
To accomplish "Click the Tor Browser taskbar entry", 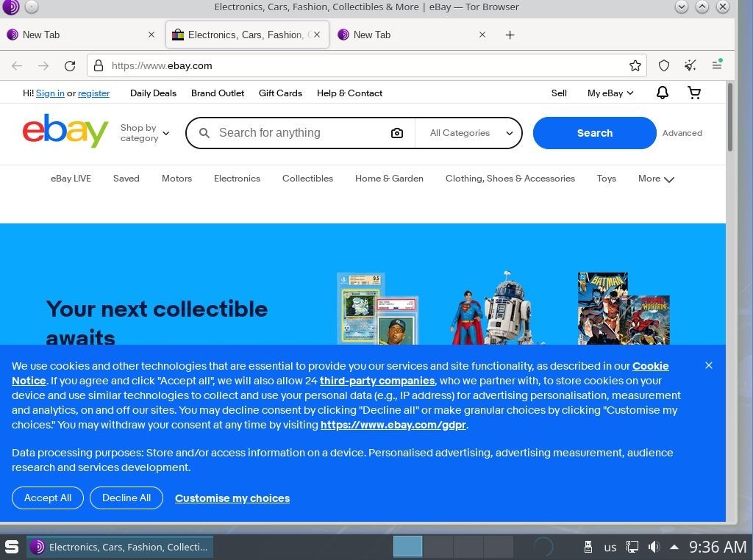I will pyautogui.click(x=120, y=547).
